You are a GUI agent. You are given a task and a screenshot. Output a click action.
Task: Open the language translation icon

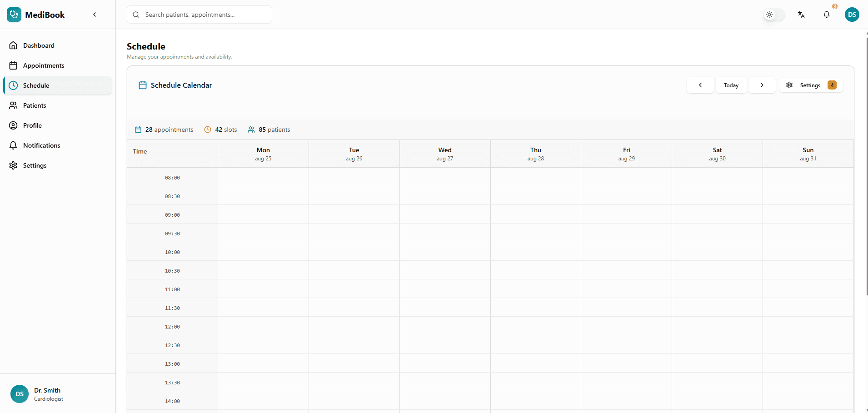[x=801, y=15]
